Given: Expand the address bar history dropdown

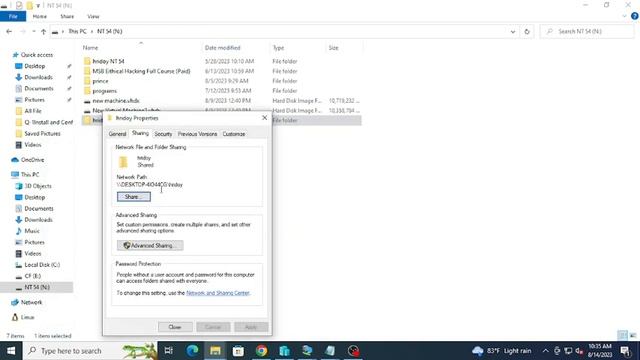Looking at the screenshot, I should pyautogui.click(x=513, y=31).
